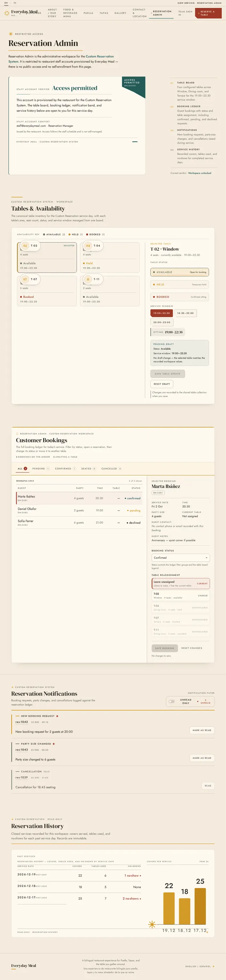
Task: Click the star icon beside Restricted Access
Action: pyautogui.click(x=11, y=34)
